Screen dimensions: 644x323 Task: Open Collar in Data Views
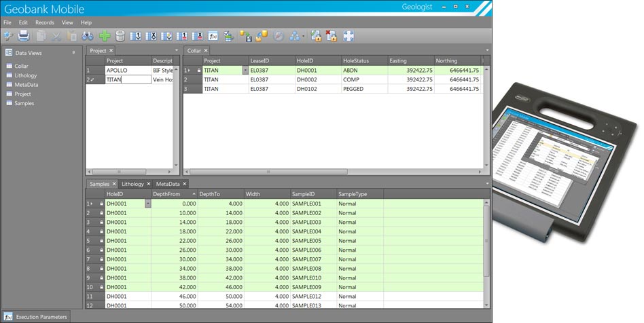(21, 66)
